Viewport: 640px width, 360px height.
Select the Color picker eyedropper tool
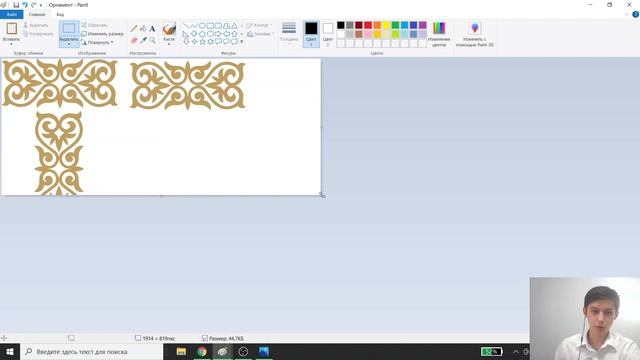143,40
